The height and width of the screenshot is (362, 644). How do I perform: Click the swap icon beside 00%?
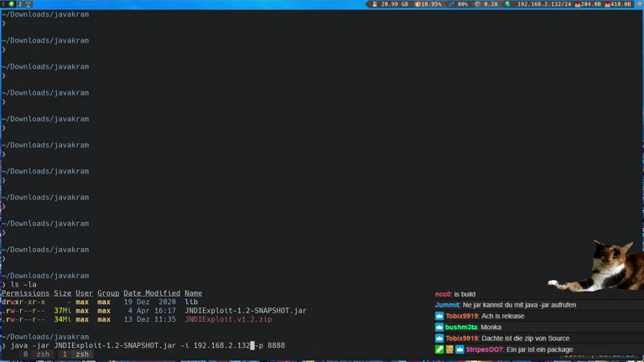click(x=451, y=4)
